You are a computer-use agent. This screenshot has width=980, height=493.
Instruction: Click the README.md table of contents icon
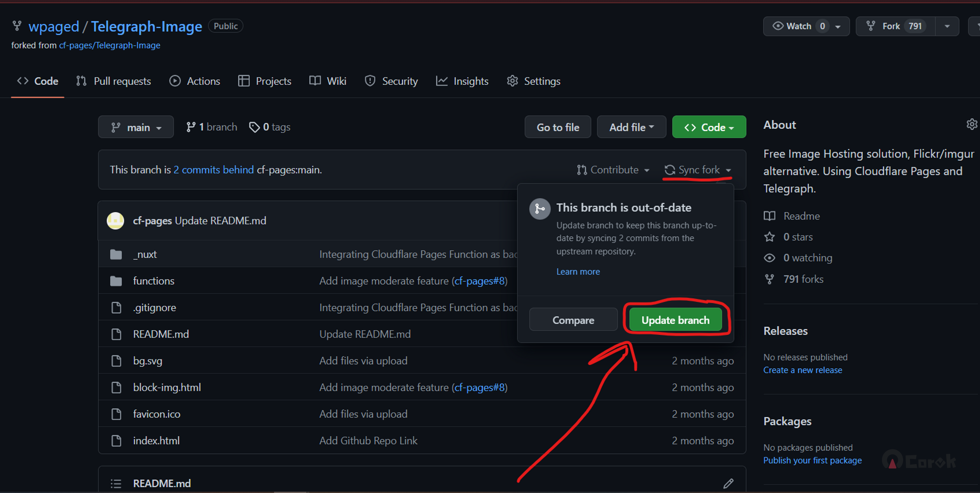[116, 483]
